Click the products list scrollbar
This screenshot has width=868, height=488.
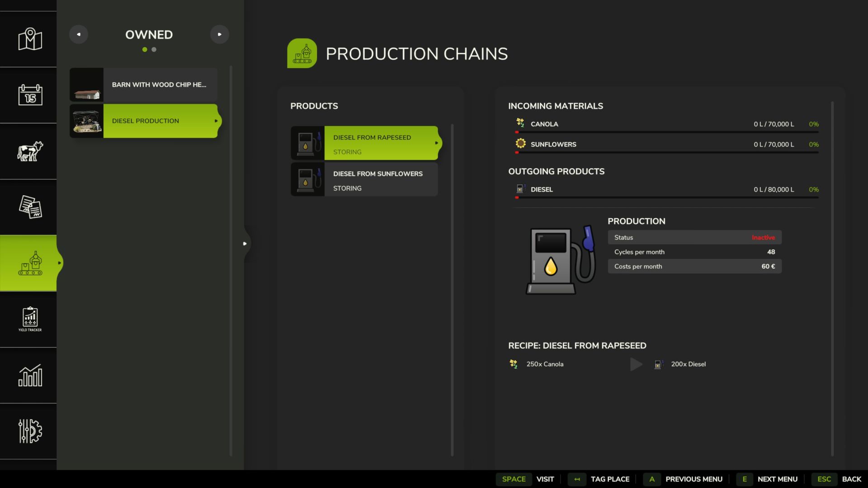click(x=452, y=290)
